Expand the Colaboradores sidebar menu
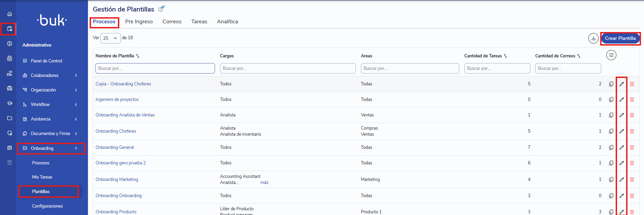 click(76, 75)
